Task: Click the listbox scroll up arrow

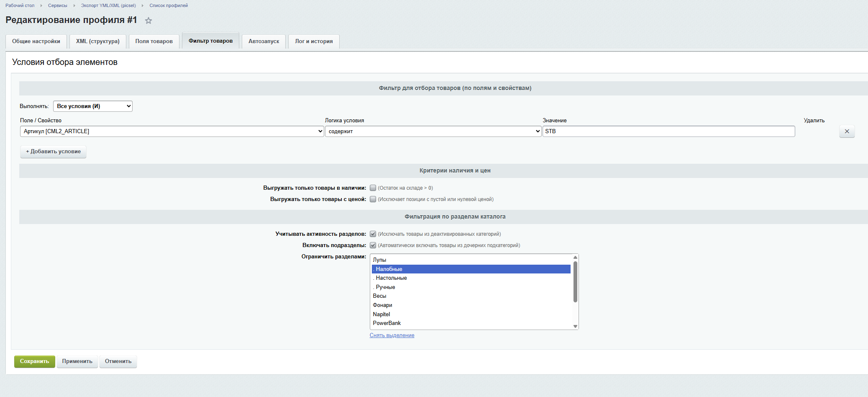Action: 575,257
